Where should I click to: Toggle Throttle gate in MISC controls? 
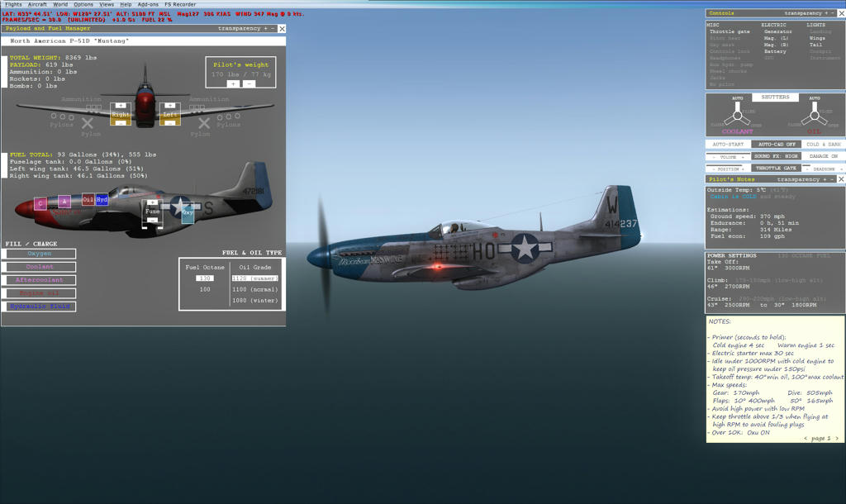pos(730,32)
